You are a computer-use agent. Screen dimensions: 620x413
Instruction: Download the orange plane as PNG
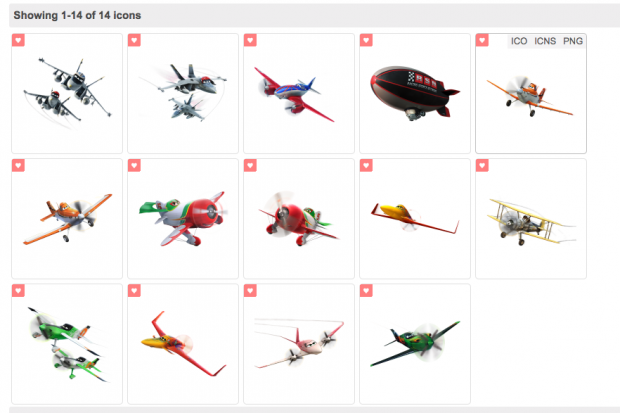[573, 41]
